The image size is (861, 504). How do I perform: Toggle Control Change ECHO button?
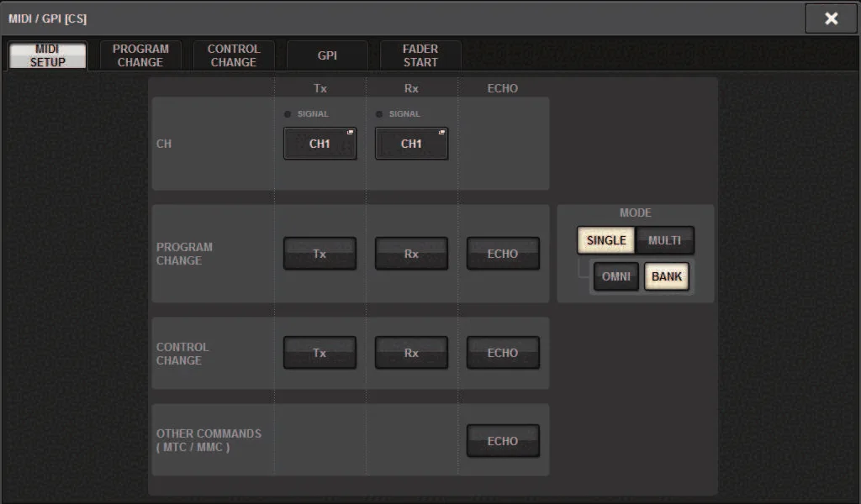tap(503, 353)
